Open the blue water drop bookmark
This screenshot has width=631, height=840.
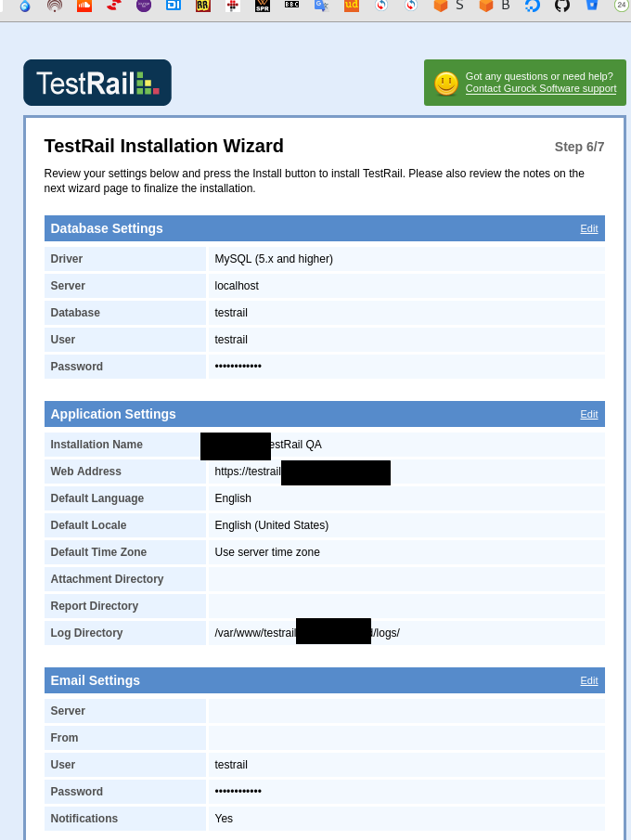[25, 6]
